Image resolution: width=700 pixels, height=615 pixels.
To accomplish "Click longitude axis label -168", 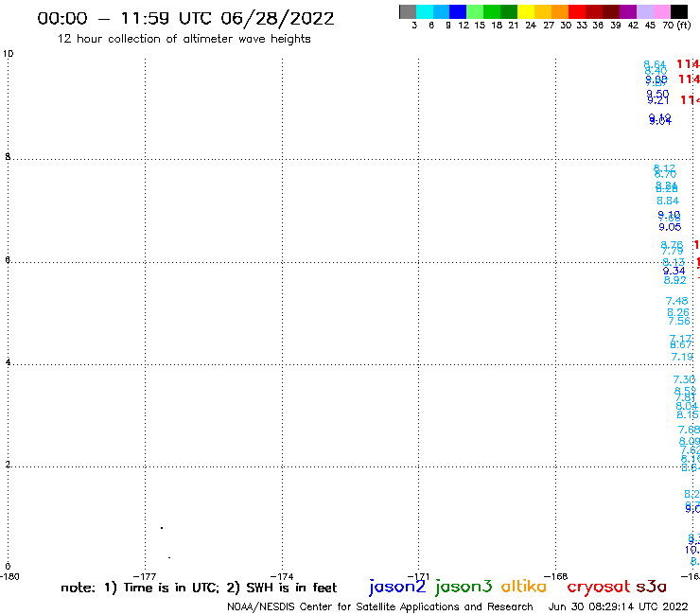I will [555, 576].
